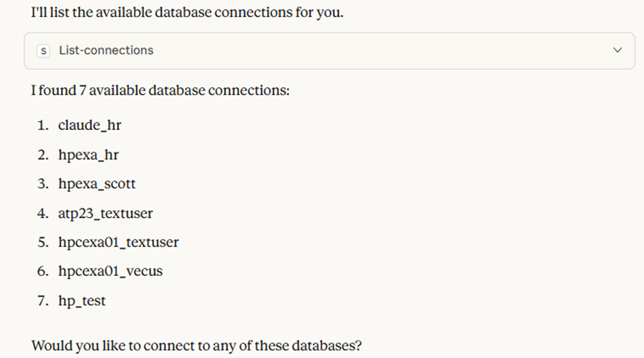The width and height of the screenshot is (644, 358).
Task: Pick the hpcexa01_vecus connection name
Action: click(110, 272)
